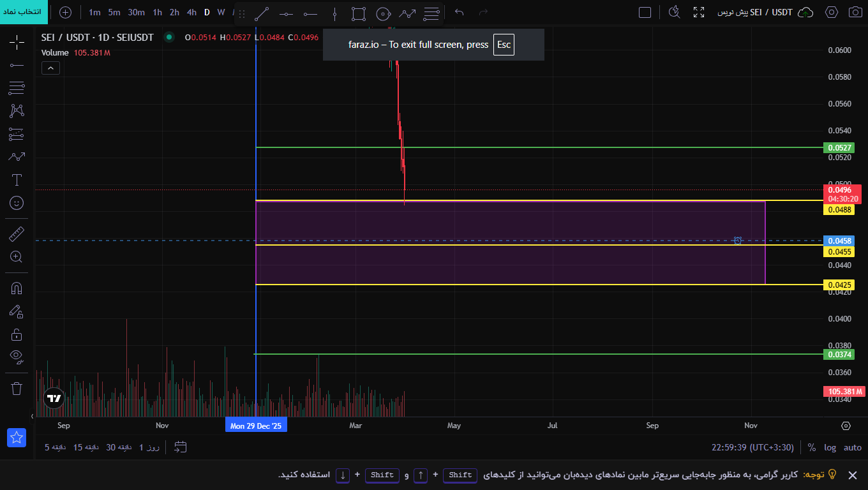Select the Horizontal Line tool in floating toolbar
Screen dimensions: 868x490
coord(286,13)
